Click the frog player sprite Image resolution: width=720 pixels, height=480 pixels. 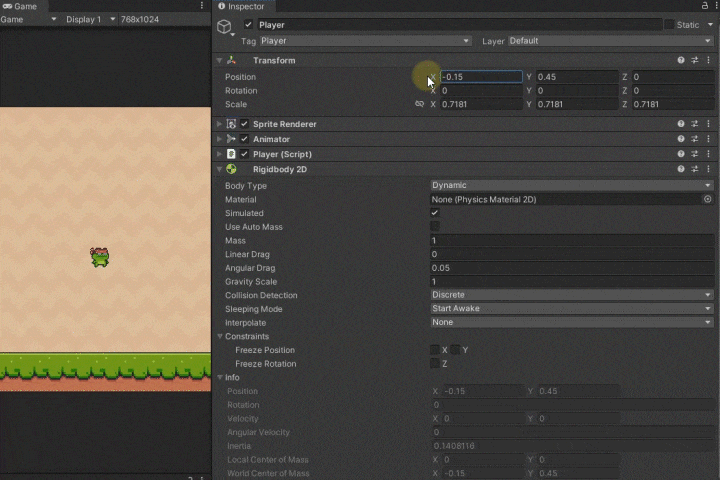[100, 257]
